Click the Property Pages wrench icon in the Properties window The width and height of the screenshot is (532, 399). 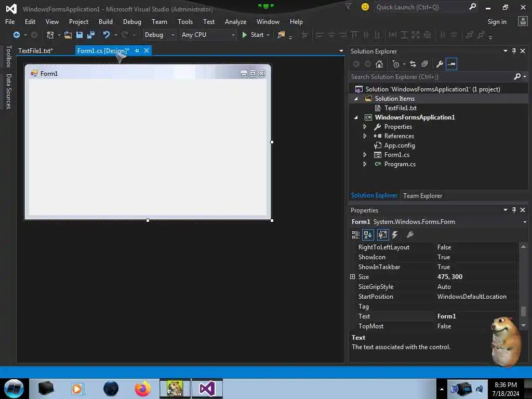point(410,234)
